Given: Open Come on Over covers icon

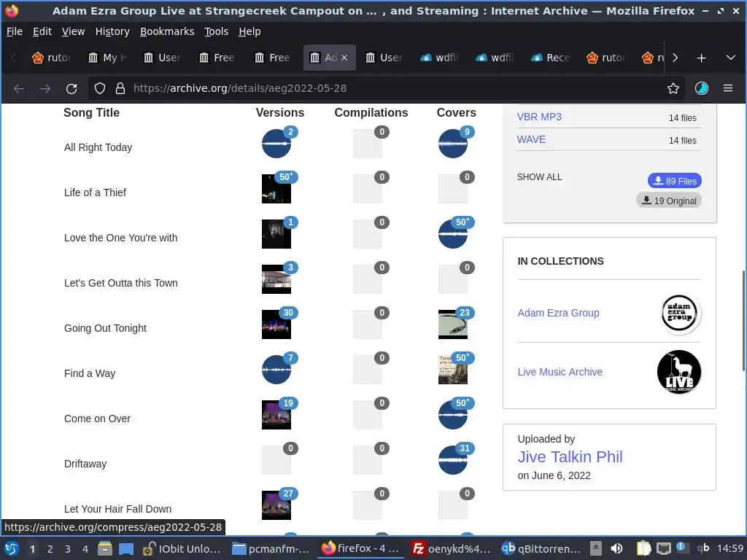Looking at the screenshot, I should pyautogui.click(x=452, y=415).
